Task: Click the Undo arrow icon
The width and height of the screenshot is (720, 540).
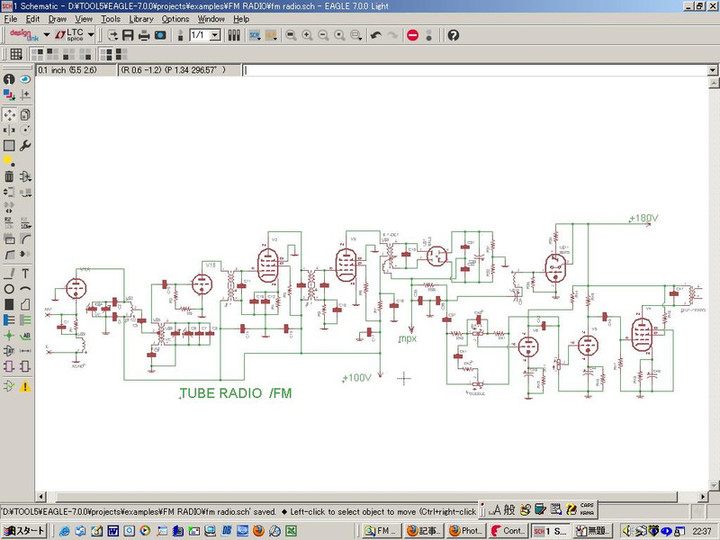Action: pyautogui.click(x=375, y=35)
